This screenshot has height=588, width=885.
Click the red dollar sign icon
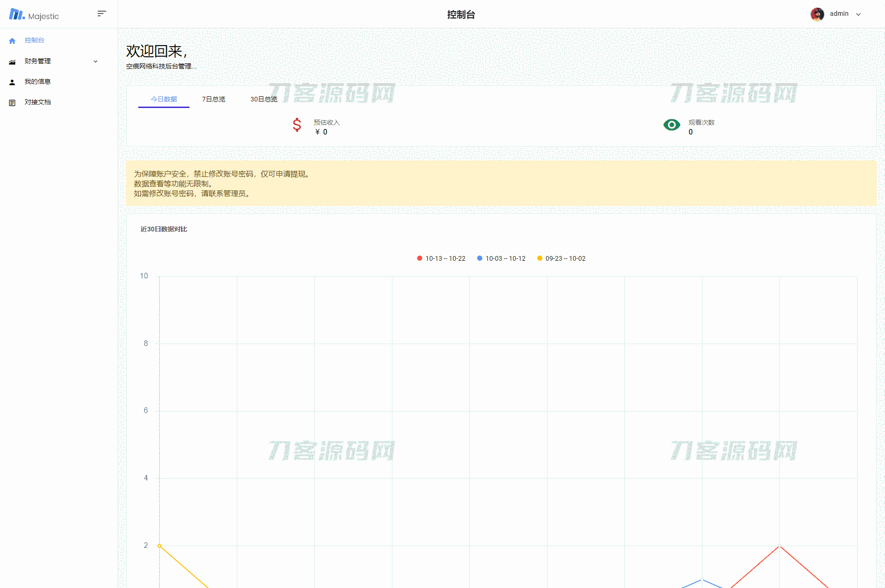(297, 125)
